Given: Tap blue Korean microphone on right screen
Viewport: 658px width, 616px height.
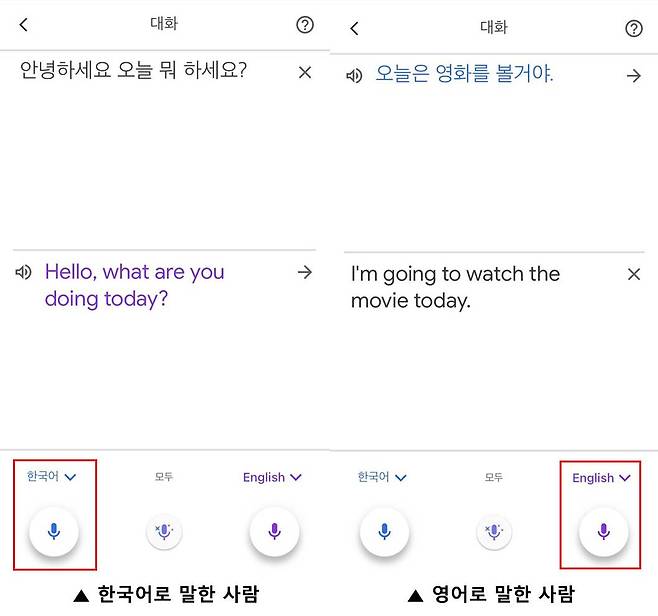Looking at the screenshot, I should (384, 531).
